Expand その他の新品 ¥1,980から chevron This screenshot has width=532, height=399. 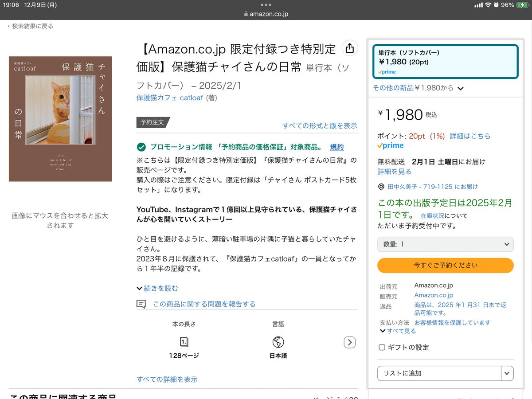point(460,88)
